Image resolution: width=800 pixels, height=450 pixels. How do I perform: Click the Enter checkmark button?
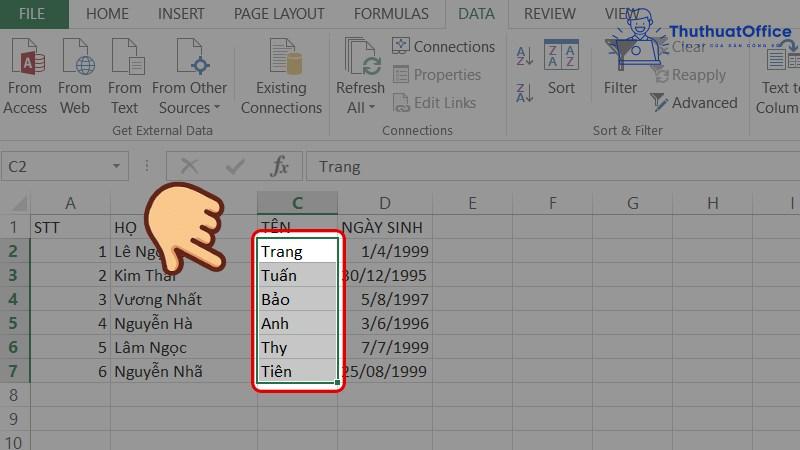pyautogui.click(x=235, y=166)
